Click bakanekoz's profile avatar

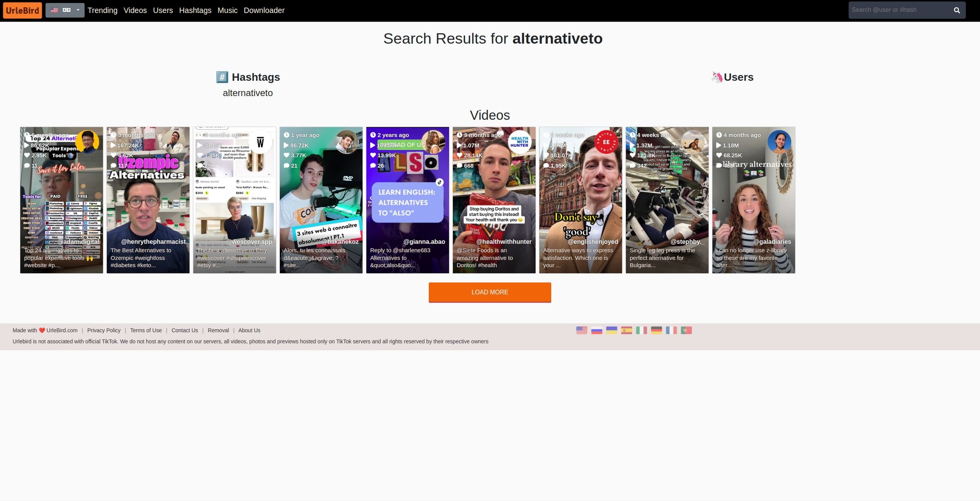click(347, 142)
